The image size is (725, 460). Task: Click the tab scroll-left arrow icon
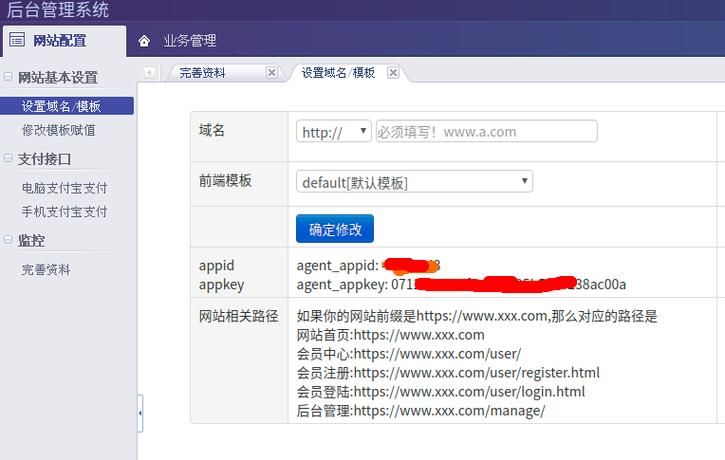(x=150, y=73)
